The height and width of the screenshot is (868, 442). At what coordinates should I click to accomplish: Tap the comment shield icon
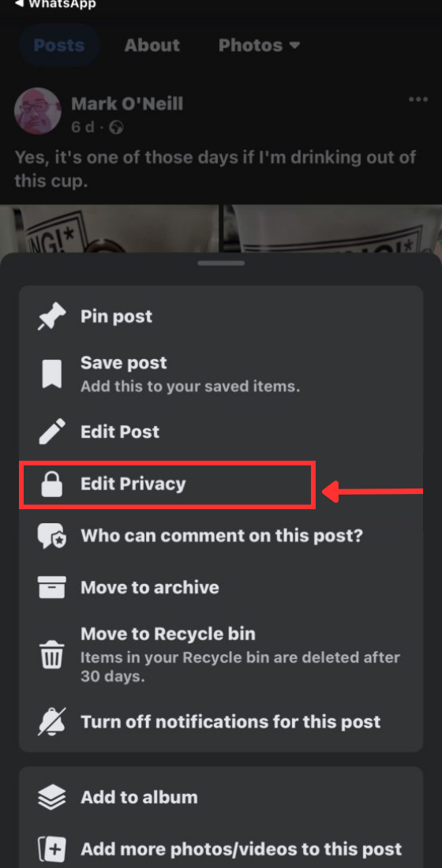pyautogui.click(x=51, y=536)
